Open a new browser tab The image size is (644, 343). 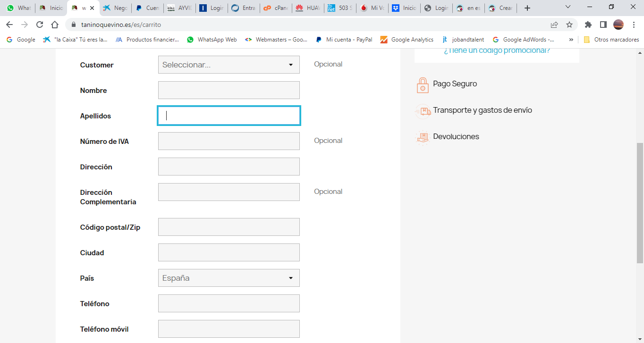click(x=527, y=8)
